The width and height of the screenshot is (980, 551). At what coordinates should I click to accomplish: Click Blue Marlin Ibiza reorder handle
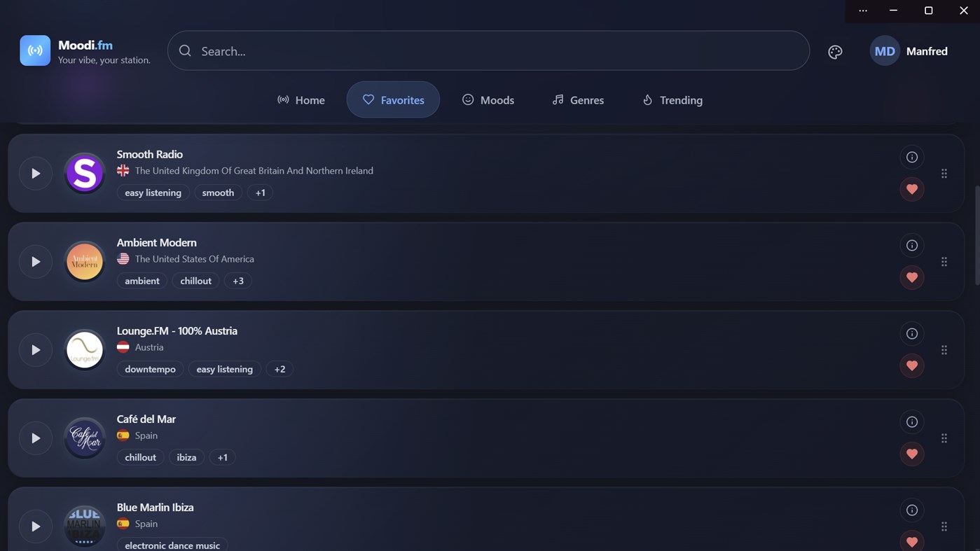click(944, 526)
